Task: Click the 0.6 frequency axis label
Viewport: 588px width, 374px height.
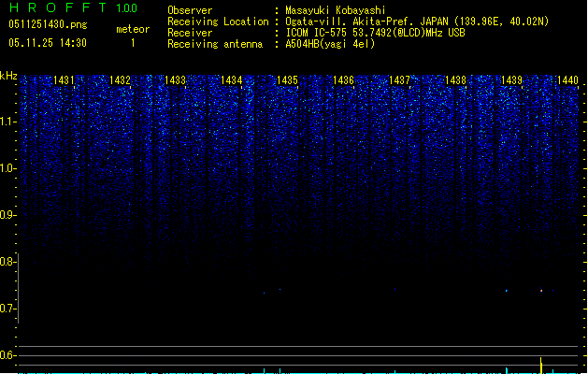Action: pyautogui.click(x=7, y=355)
